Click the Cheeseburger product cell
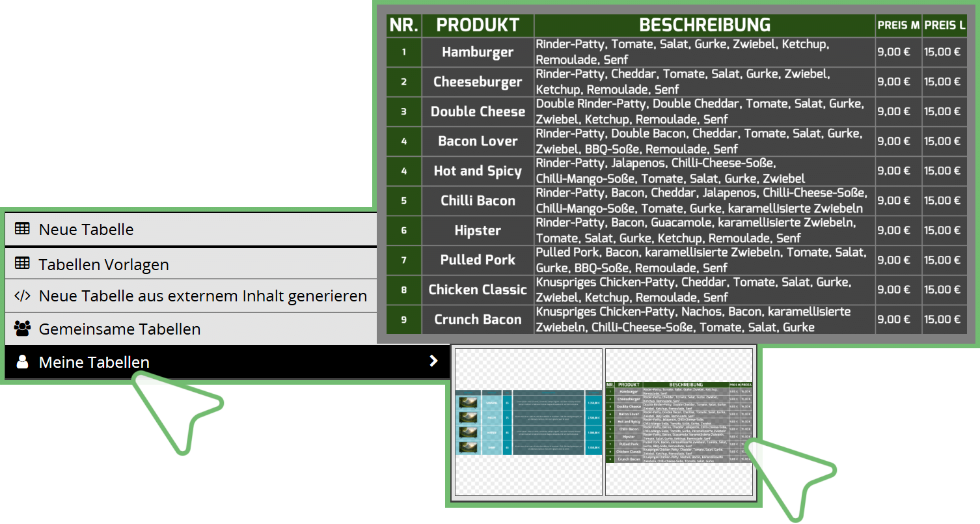The height and width of the screenshot is (524, 980). [478, 82]
